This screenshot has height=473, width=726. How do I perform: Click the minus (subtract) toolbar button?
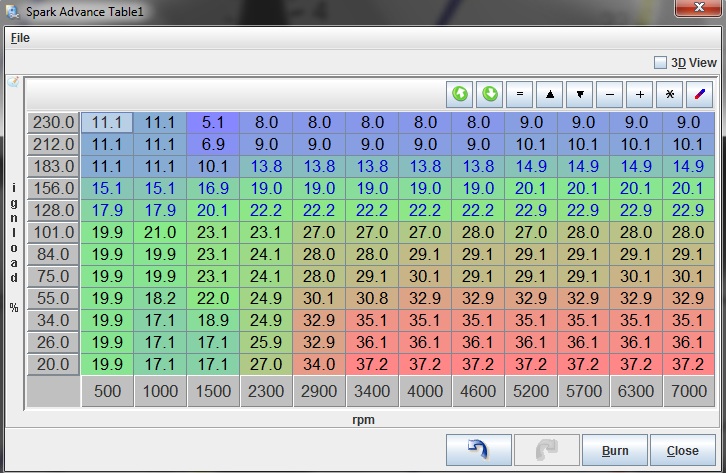(610, 95)
